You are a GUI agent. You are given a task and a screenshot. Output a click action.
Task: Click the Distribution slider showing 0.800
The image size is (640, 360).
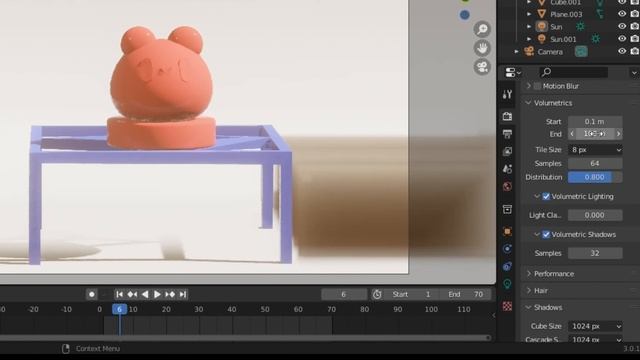coord(595,177)
